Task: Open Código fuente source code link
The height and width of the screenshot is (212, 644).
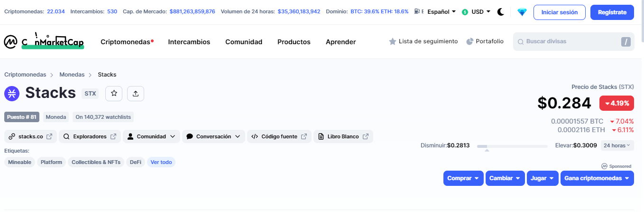Action: click(279, 136)
